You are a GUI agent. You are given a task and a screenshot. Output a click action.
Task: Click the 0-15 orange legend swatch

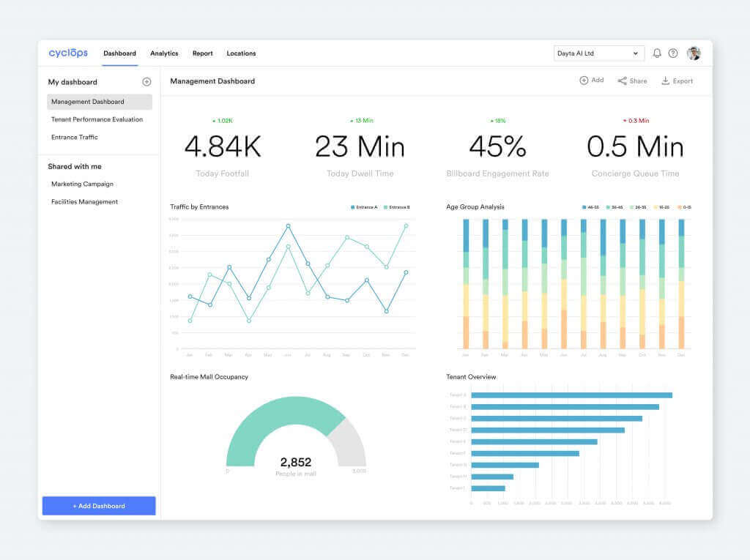[680, 207]
